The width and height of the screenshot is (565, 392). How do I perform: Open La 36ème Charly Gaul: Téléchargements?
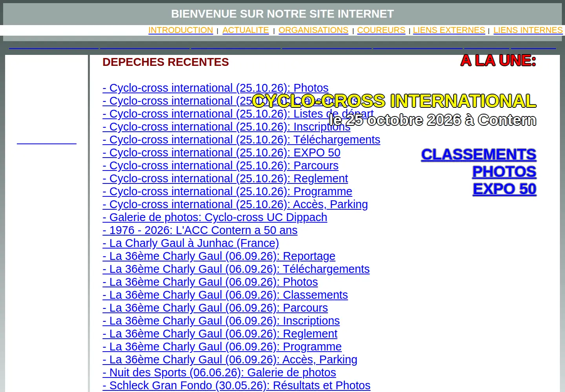(x=236, y=269)
